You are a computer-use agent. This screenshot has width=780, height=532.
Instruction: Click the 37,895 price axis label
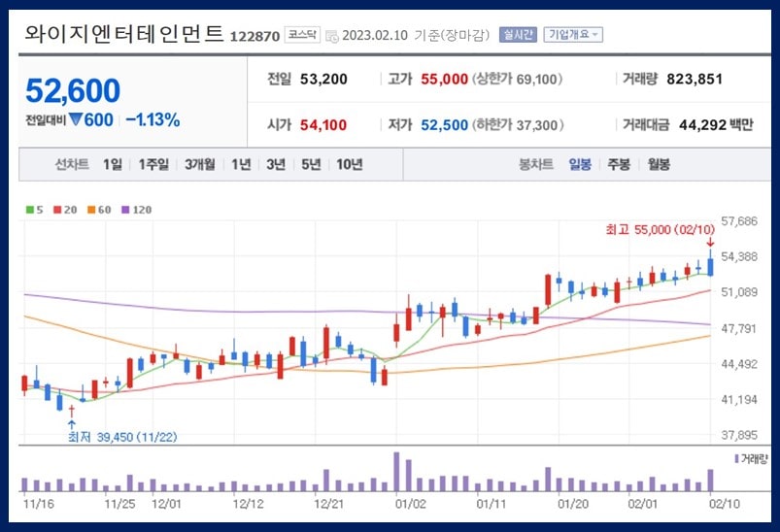[739, 435]
